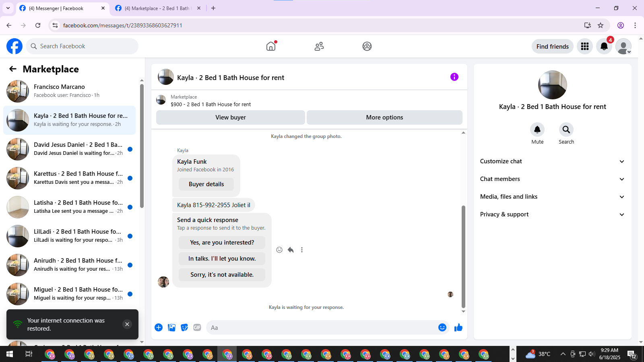Open the notifications bell in header

point(604,46)
